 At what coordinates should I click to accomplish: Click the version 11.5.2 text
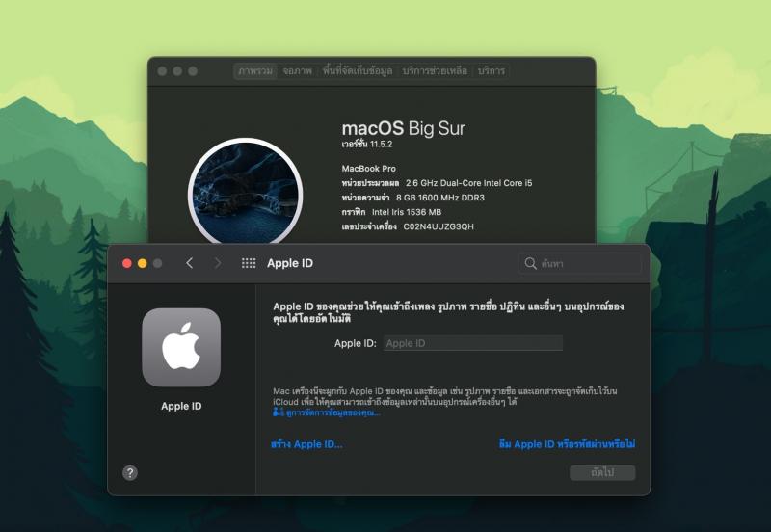pos(367,144)
